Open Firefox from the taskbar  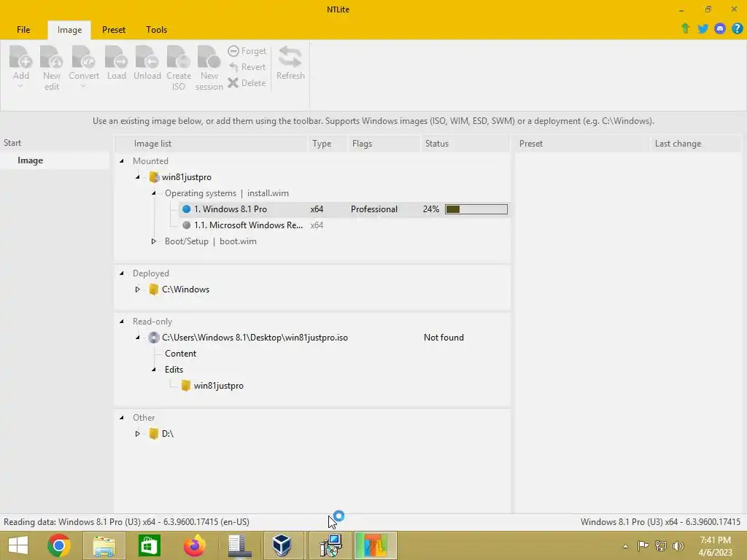[x=194, y=545]
